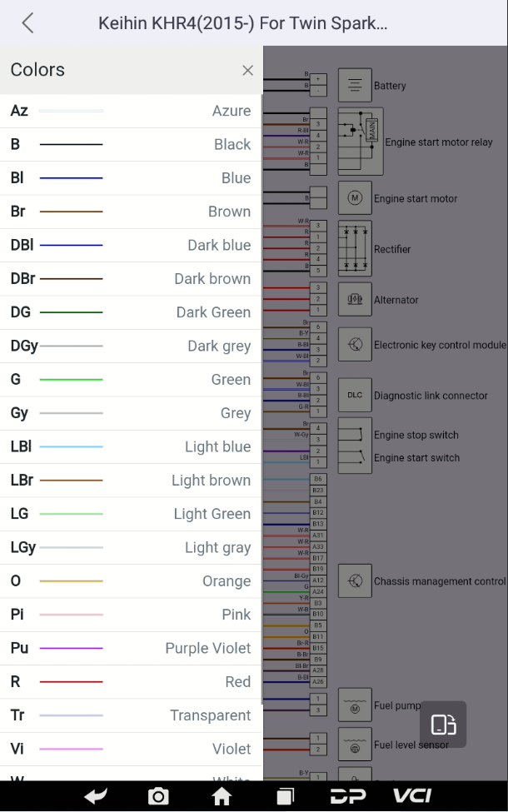Tap the floating screen-switch icon
The image size is (508, 812).
[x=443, y=725]
